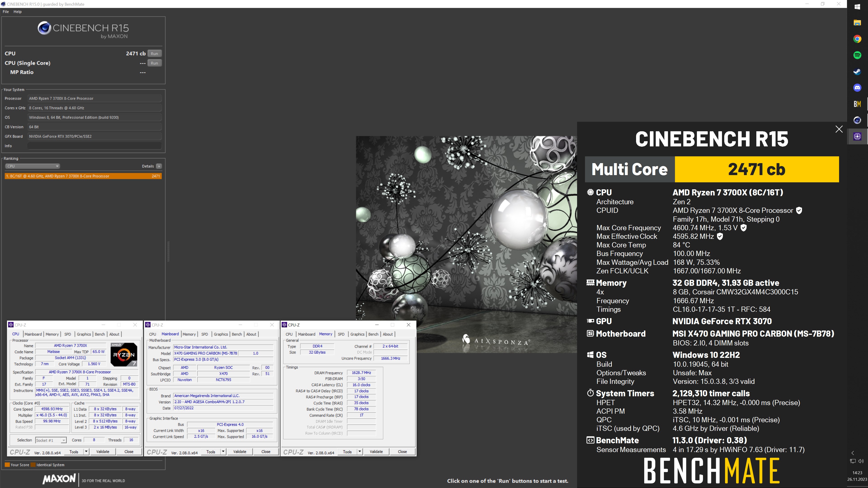The image size is (868, 488).
Task: Close the BenchMate result overlay
Action: click(839, 129)
